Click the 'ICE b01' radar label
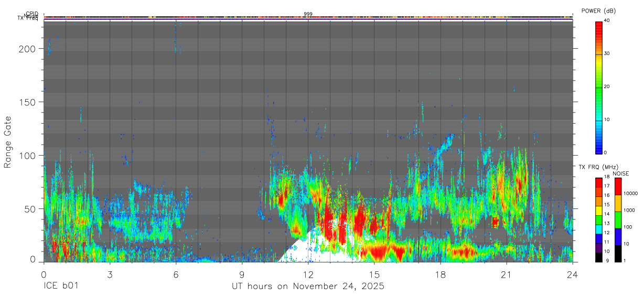644x297 pixels. [62, 286]
